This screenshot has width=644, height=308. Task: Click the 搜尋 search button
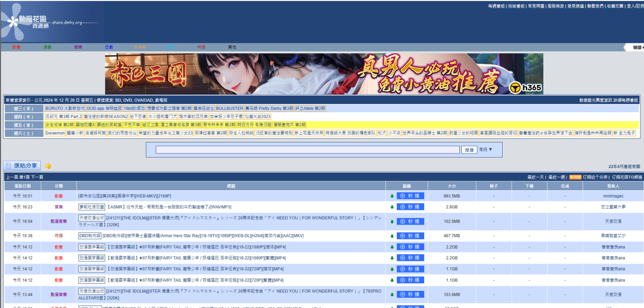click(x=469, y=149)
